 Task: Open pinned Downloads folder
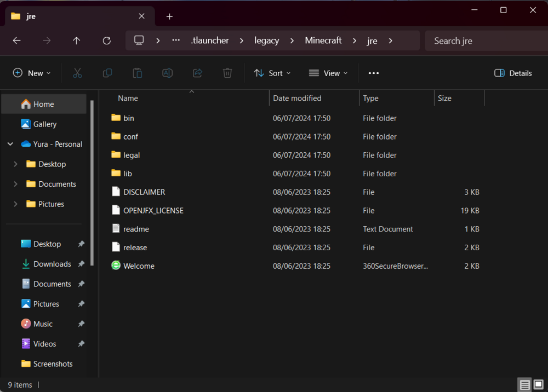tap(52, 264)
